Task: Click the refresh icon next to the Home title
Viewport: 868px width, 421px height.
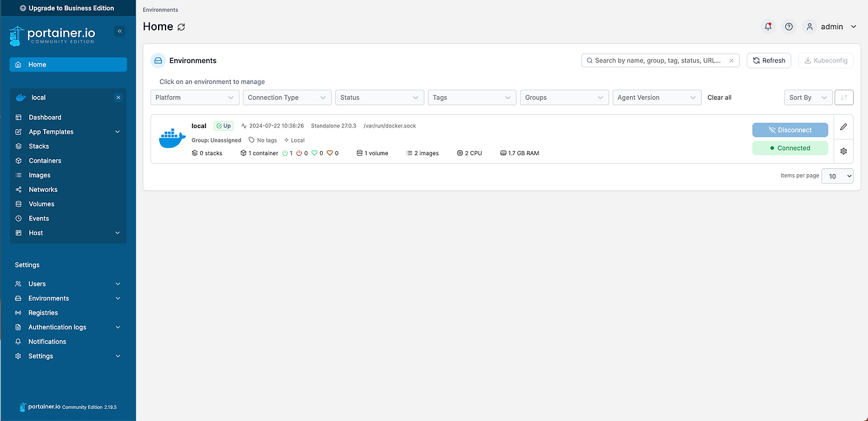Action: pos(181,27)
